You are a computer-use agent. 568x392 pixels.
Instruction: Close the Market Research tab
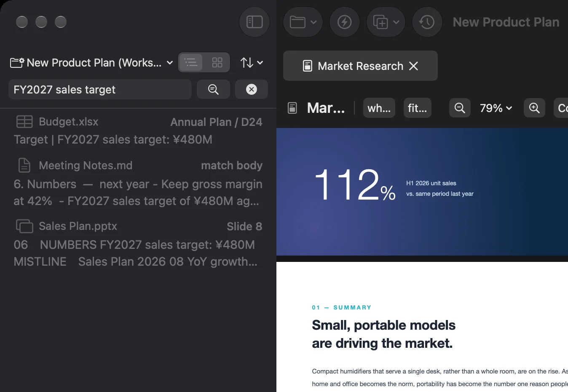[x=414, y=66]
